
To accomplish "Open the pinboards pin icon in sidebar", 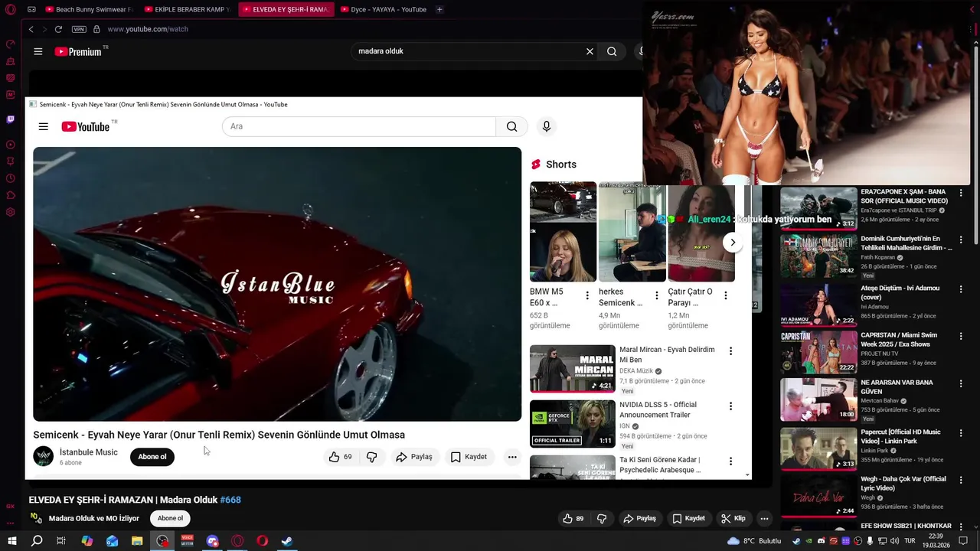I will [10, 161].
